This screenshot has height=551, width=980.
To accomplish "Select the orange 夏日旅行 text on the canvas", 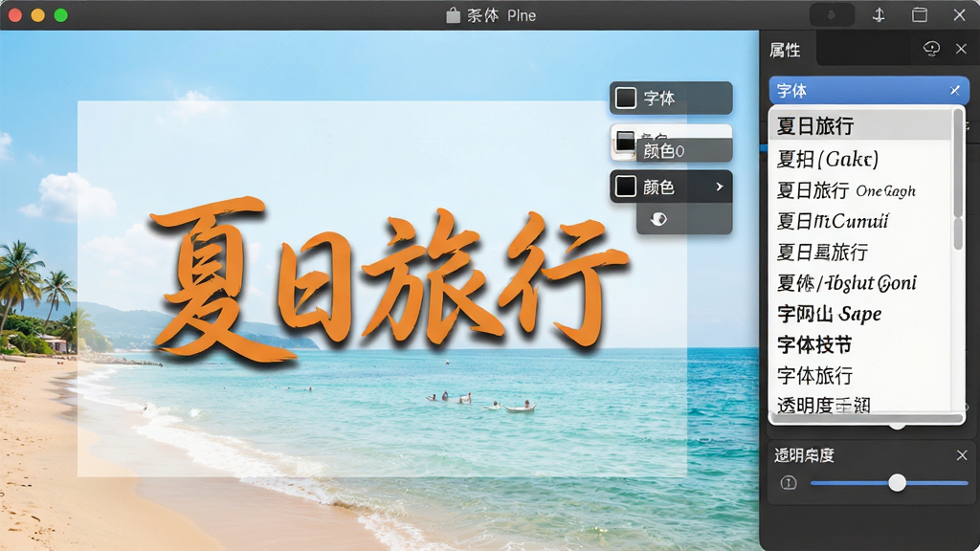I will click(389, 280).
